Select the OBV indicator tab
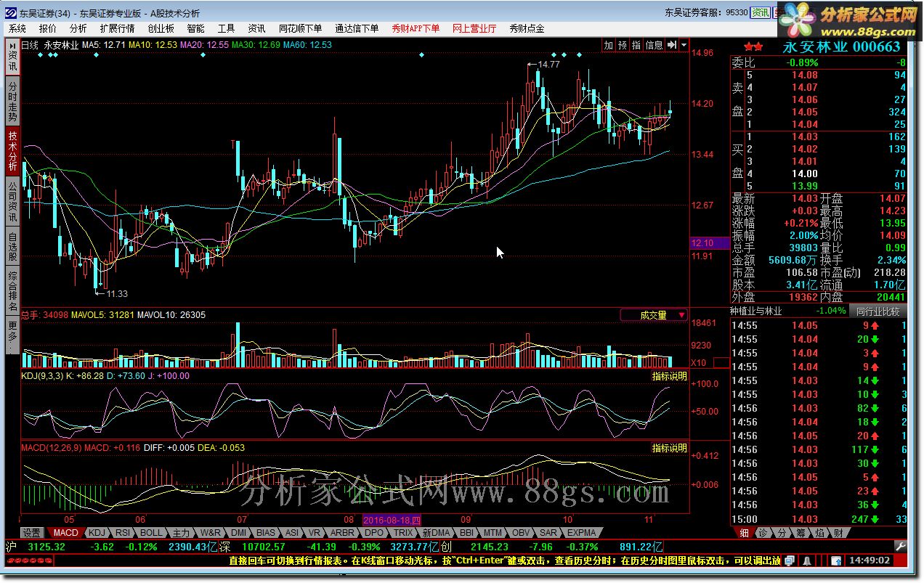The image size is (924, 583). pyautogui.click(x=521, y=533)
